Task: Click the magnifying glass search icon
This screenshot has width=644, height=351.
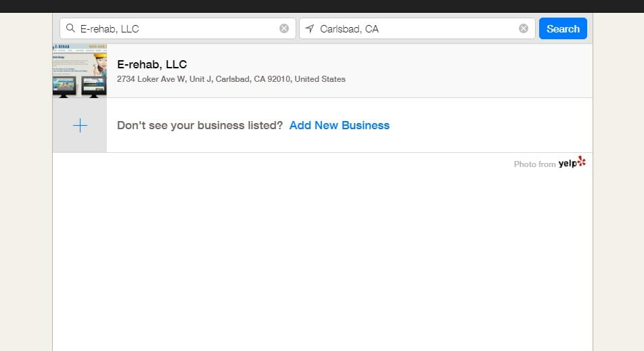Action: [70, 28]
